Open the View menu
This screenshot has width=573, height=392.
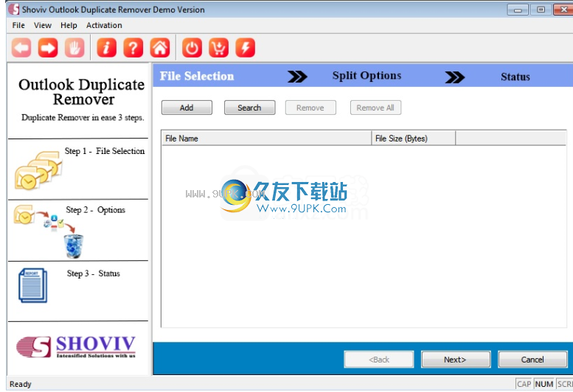coord(42,25)
